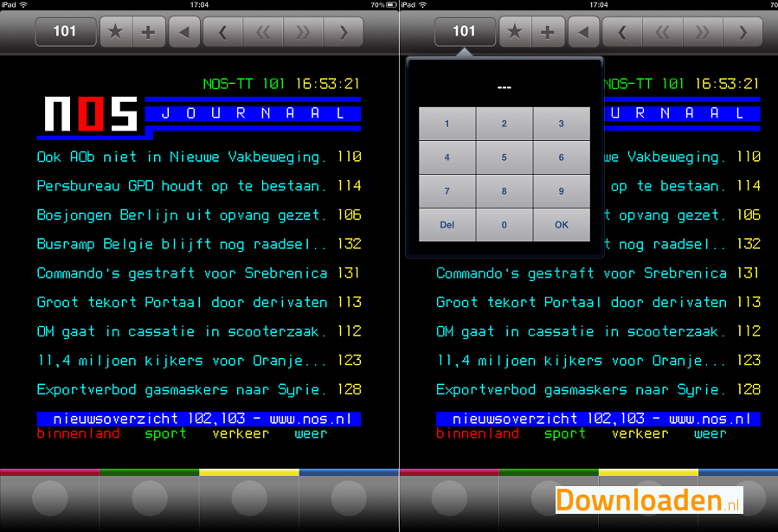The image size is (778, 532).
Task: Tap keypad digit 0
Action: click(505, 225)
